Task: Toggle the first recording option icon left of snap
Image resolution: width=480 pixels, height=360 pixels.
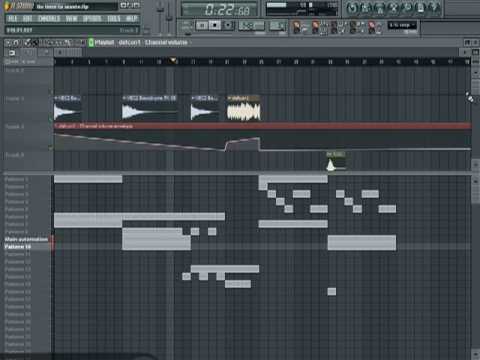Action: pyautogui.click(x=297, y=27)
